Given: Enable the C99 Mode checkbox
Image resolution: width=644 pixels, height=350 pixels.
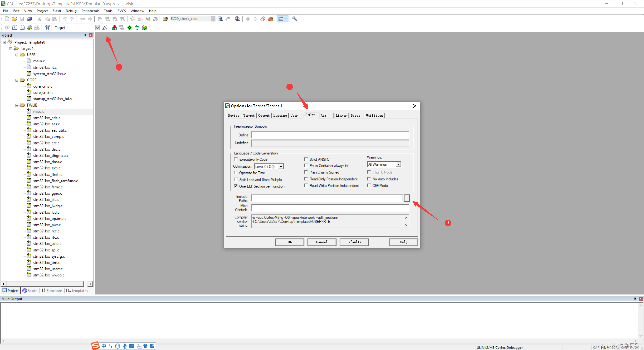Looking at the screenshot, I should (x=369, y=186).
